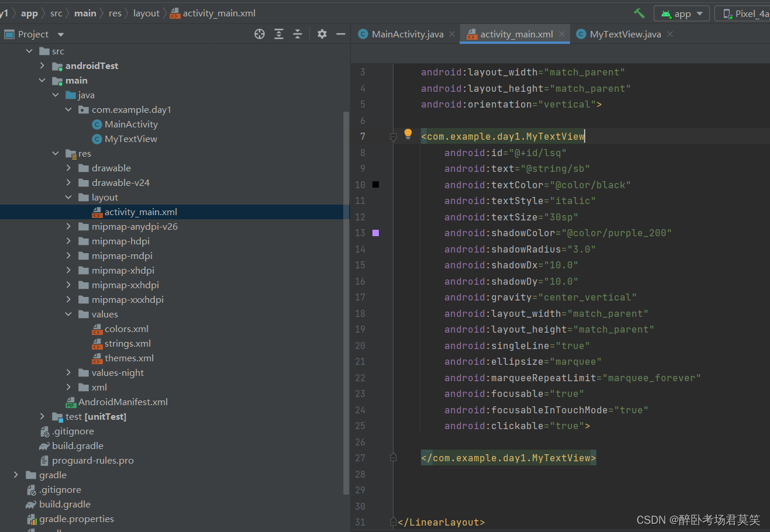The height and width of the screenshot is (532, 770).
Task: Click the res breadcrumb in navigation bar
Action: coord(115,13)
